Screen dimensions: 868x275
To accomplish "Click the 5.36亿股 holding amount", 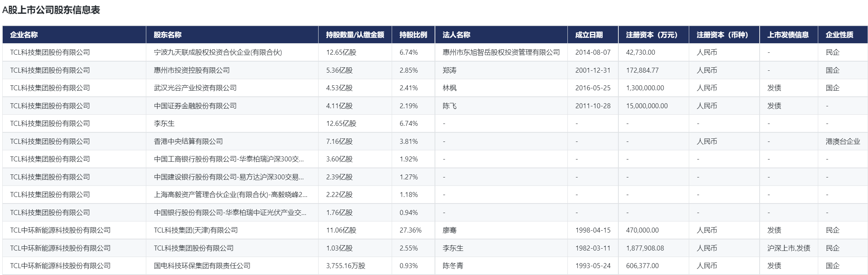I will [339, 70].
